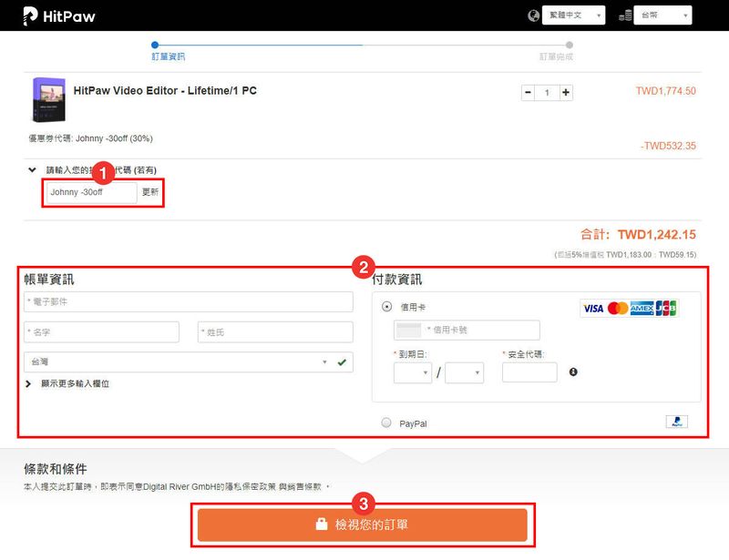The width and height of the screenshot is (729, 560).
Task: Increase quantity with the plus button
Action: point(566,93)
